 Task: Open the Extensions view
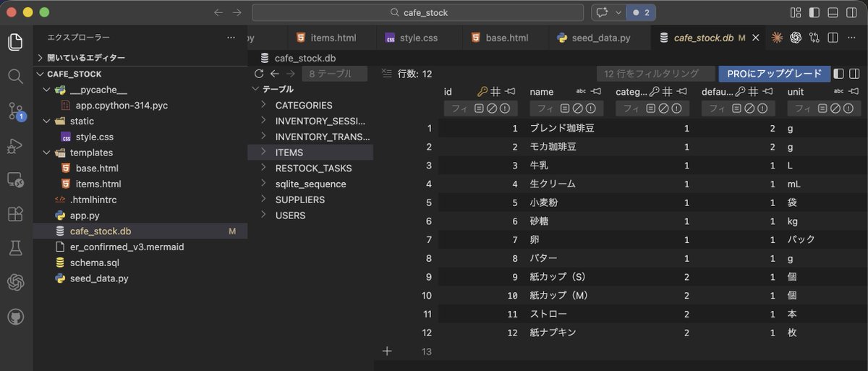coord(15,214)
